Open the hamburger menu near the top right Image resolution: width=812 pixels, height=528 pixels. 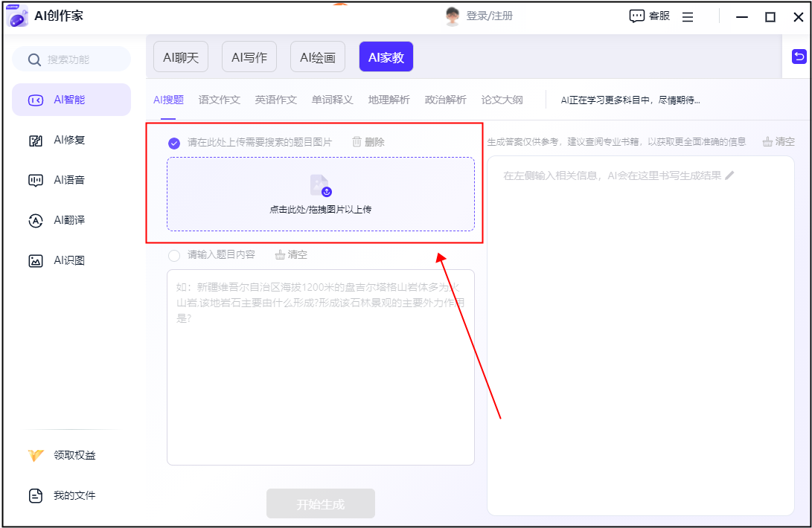[x=687, y=16]
